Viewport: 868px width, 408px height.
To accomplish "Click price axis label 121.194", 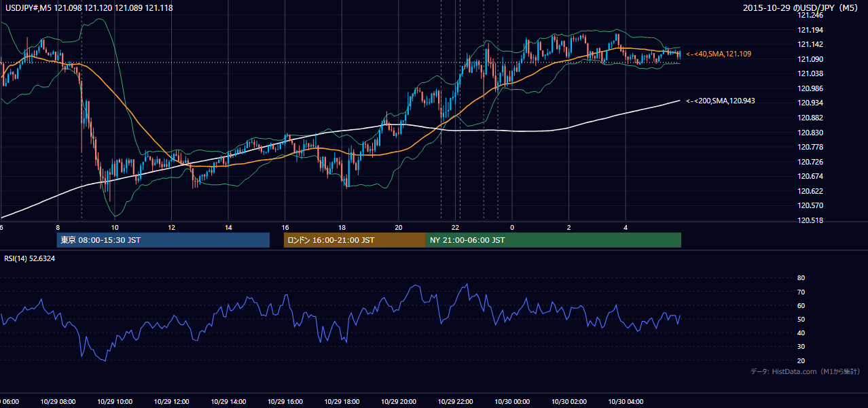I will point(810,30).
